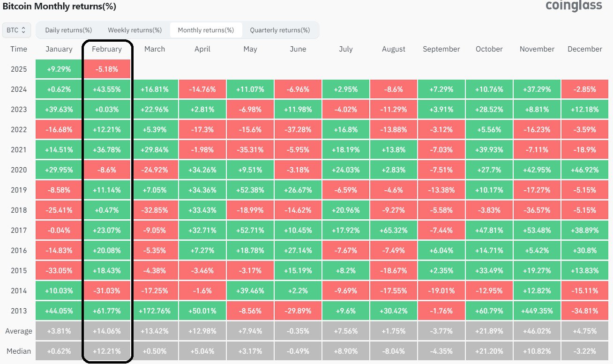Screen dimensions: 613x364
Task: Click the February average value +14.06%
Action: click(107, 331)
